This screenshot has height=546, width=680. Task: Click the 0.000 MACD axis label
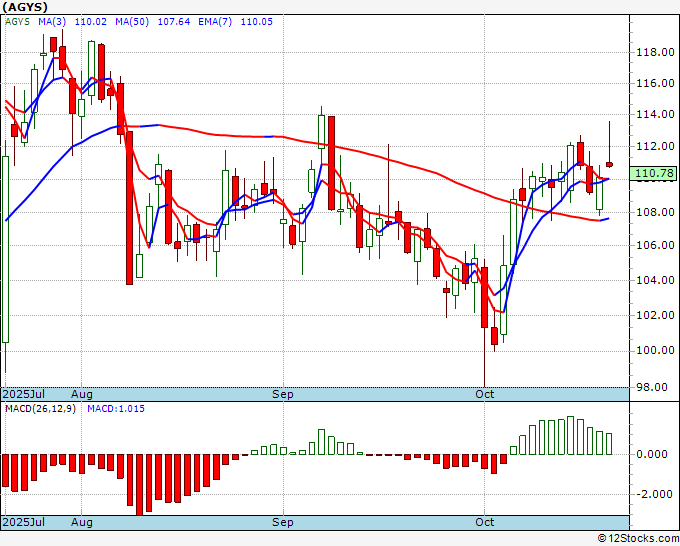652,454
